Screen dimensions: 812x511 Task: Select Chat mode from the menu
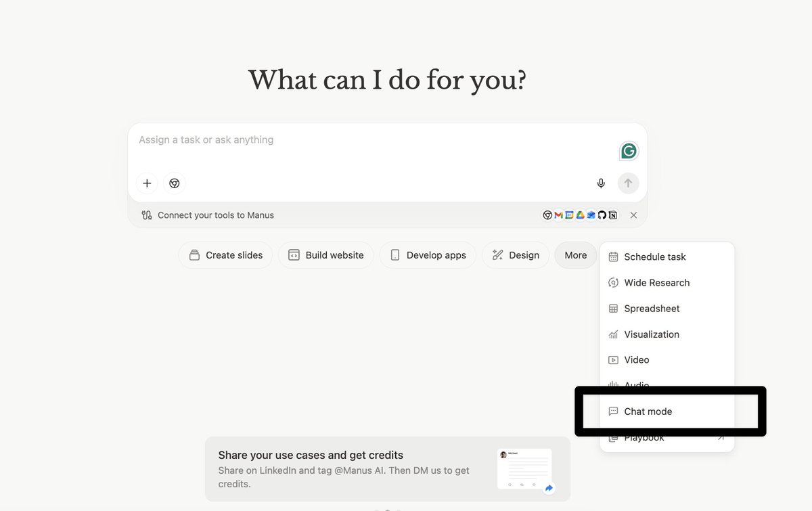[x=648, y=412]
